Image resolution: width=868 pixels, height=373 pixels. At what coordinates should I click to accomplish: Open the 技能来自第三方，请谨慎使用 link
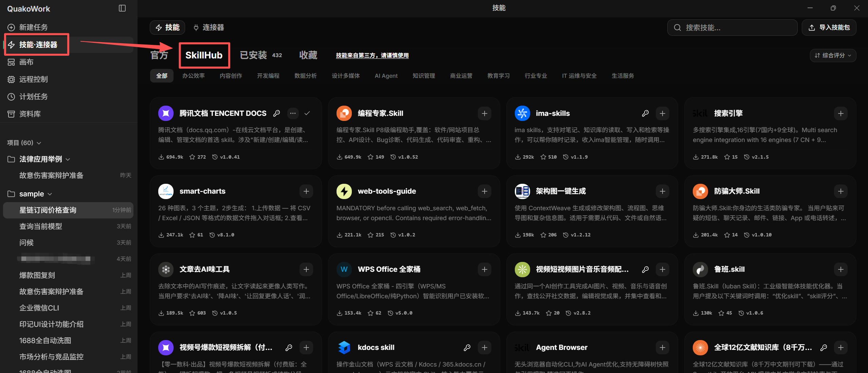372,56
